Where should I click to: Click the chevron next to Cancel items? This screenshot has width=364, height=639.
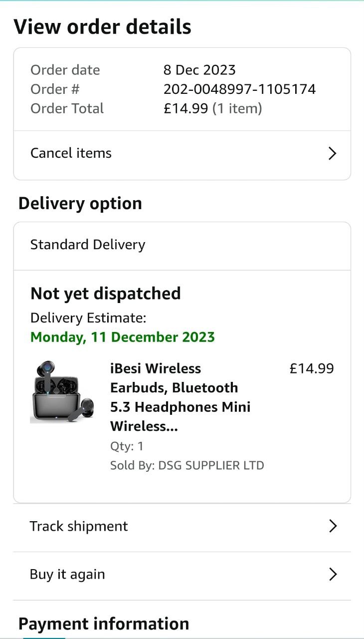click(x=333, y=153)
